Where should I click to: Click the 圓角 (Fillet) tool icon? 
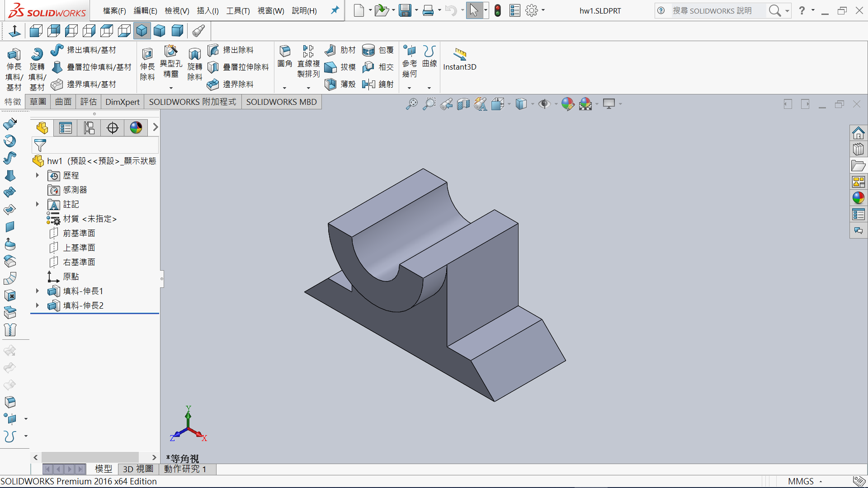point(285,52)
